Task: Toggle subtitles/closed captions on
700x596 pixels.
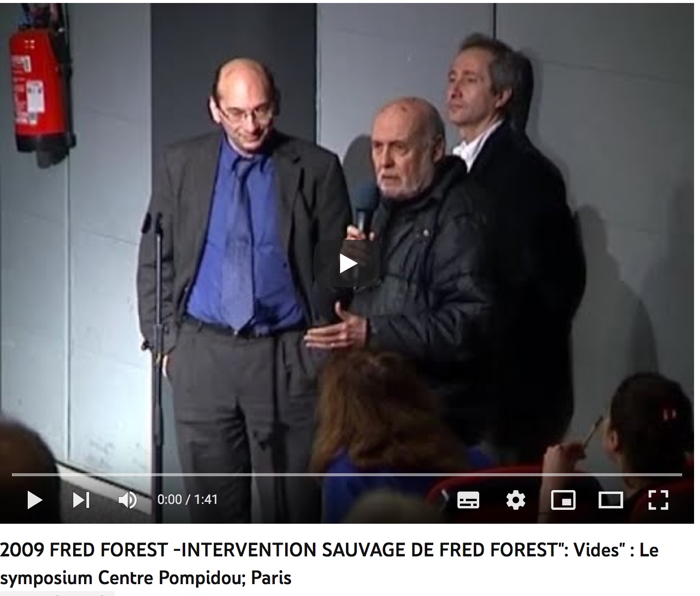Action: coord(468,500)
